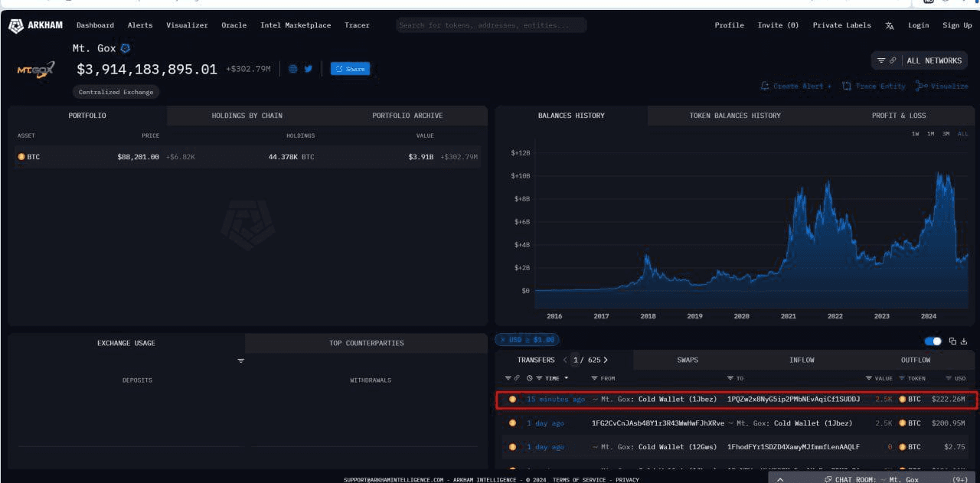
Task: Open the Terms of Service footer link
Action: click(x=580, y=480)
